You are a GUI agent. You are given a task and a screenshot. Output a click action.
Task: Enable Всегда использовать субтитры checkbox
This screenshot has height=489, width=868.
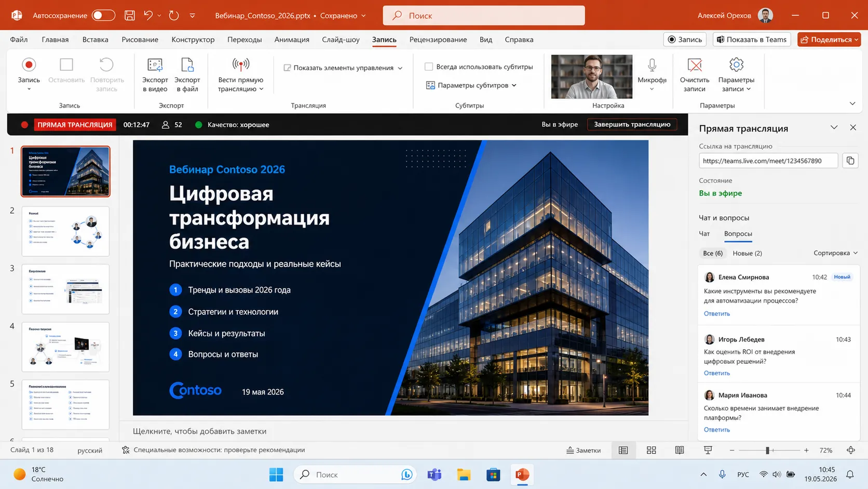coord(429,67)
